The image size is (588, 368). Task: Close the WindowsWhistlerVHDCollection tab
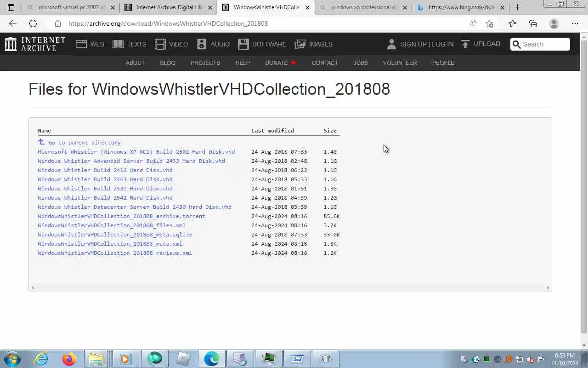point(307,7)
